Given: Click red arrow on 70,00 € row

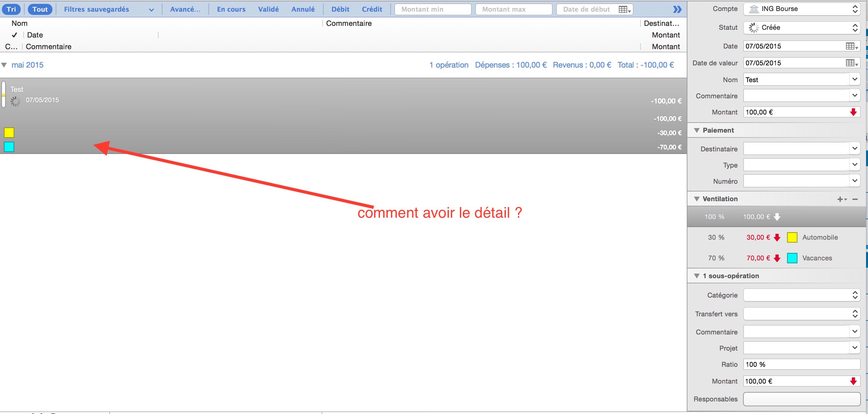Looking at the screenshot, I should tap(777, 258).
